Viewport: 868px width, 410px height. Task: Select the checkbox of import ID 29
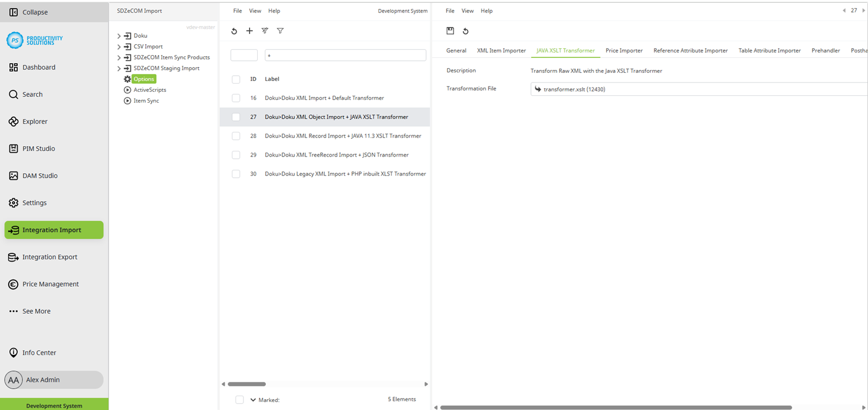235,155
